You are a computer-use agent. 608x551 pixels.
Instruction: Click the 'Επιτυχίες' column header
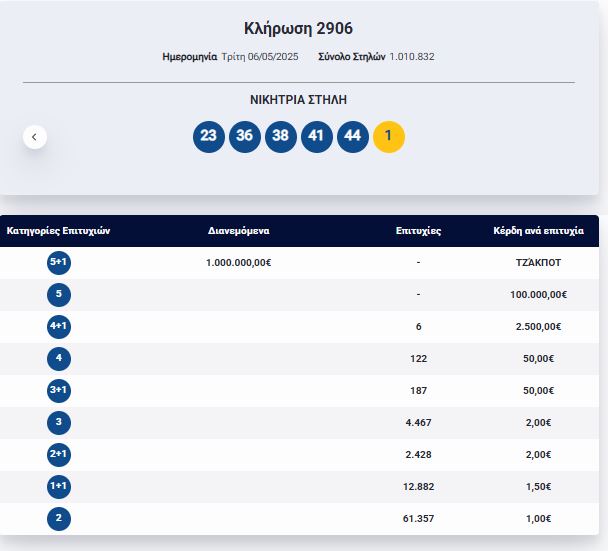[418, 231]
